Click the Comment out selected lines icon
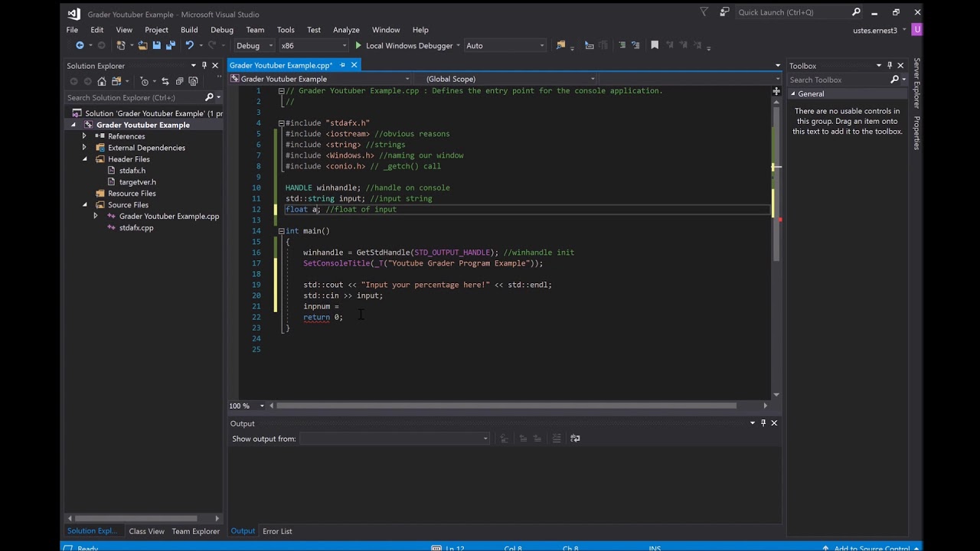This screenshot has width=980, height=551. coord(622,46)
